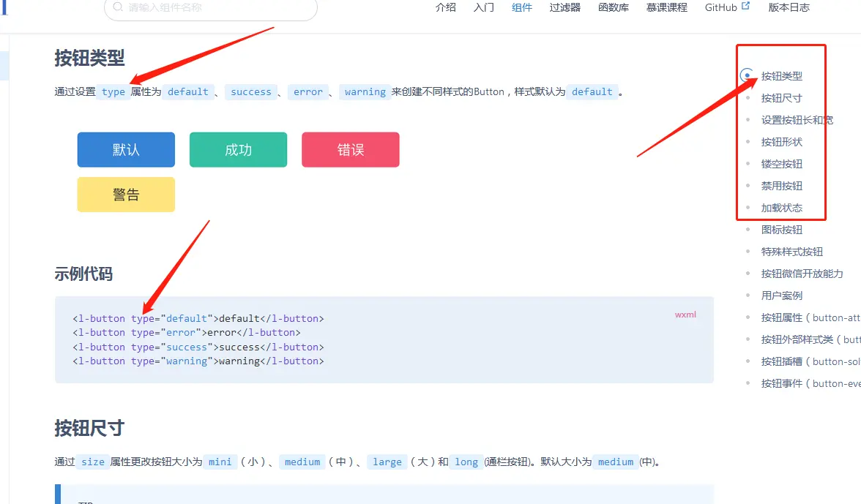Click code line with type="error"

pos(187,332)
